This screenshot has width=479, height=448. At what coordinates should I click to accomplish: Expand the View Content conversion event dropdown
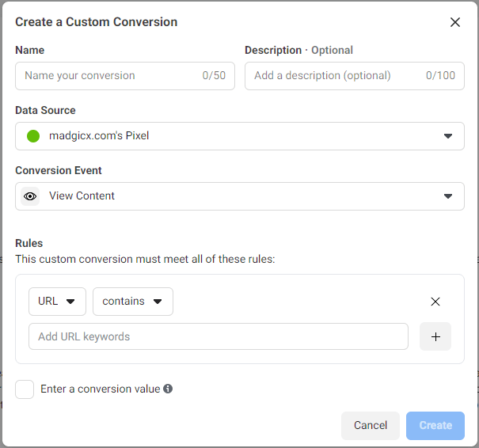coord(239,196)
